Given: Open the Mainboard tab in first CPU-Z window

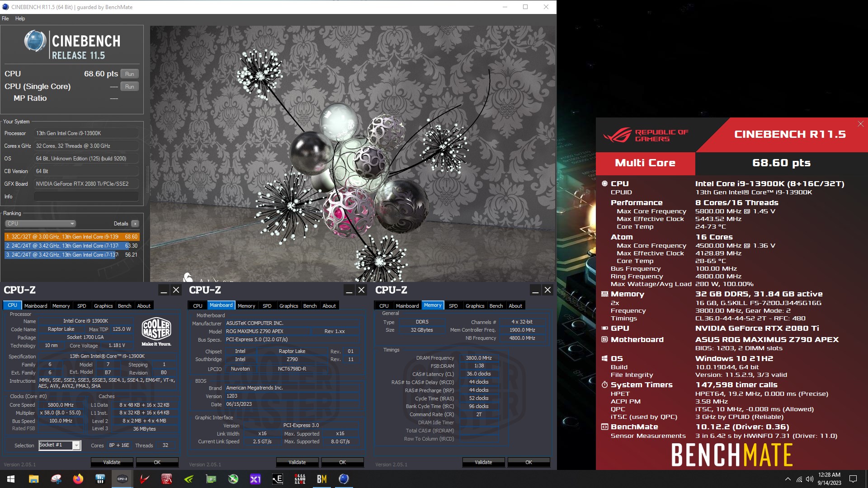Looking at the screenshot, I should [36, 306].
